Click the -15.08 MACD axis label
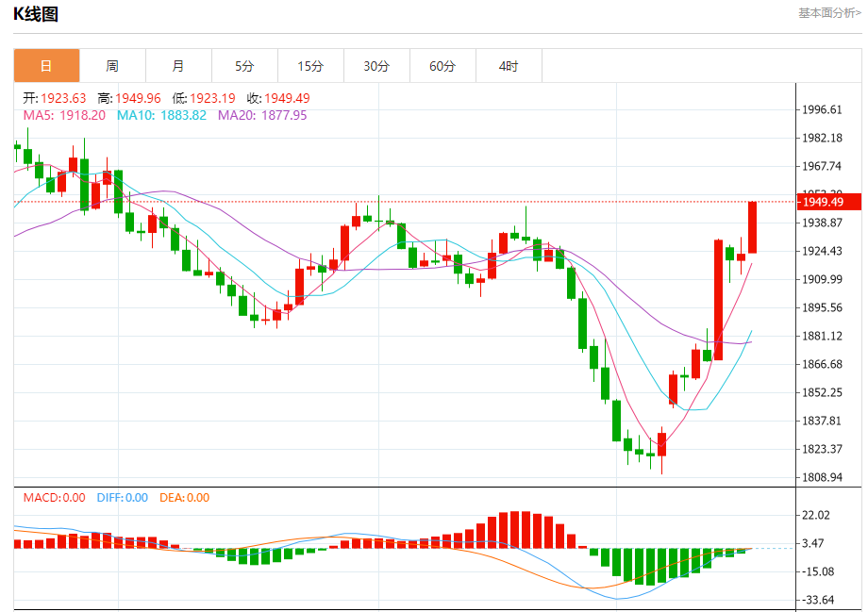This screenshot has height=612, width=868. (816, 571)
